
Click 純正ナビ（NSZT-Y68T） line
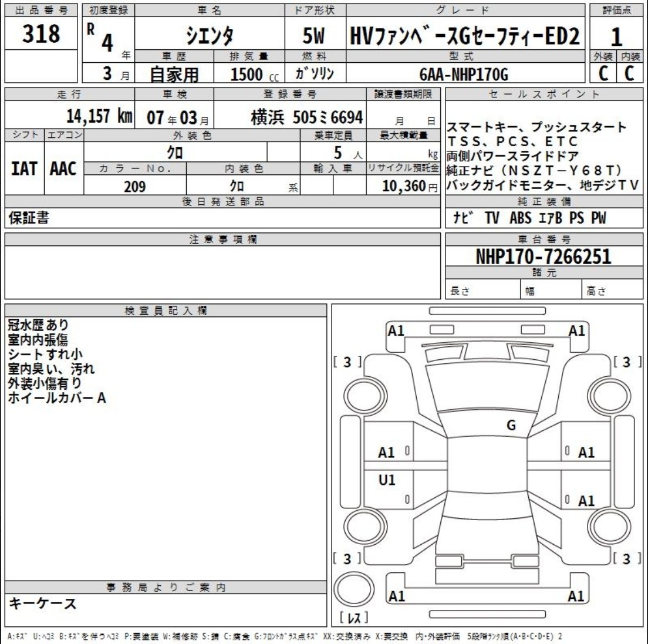[x=534, y=170]
